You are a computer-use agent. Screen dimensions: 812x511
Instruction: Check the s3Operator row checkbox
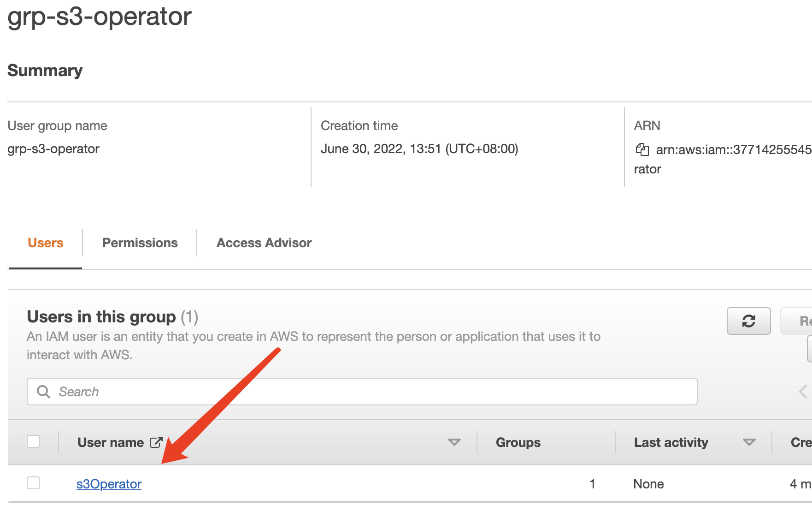pos(33,483)
